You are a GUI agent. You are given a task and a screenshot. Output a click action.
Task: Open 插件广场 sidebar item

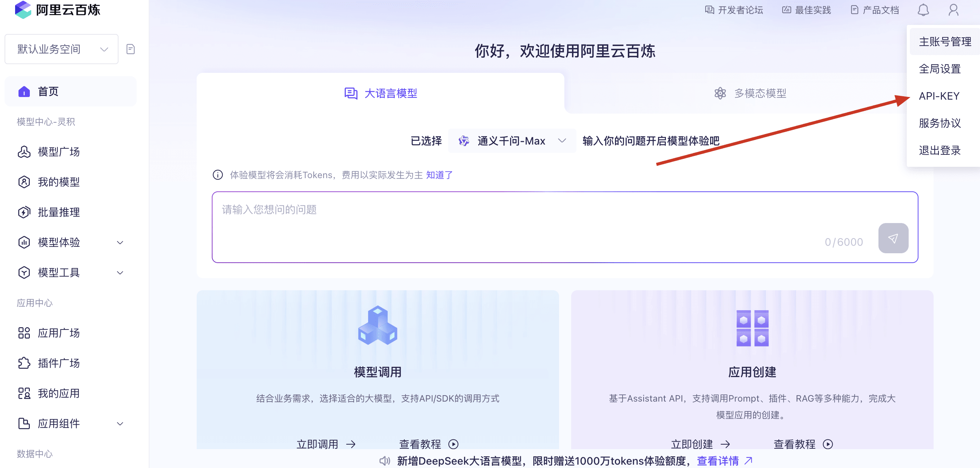(71, 363)
